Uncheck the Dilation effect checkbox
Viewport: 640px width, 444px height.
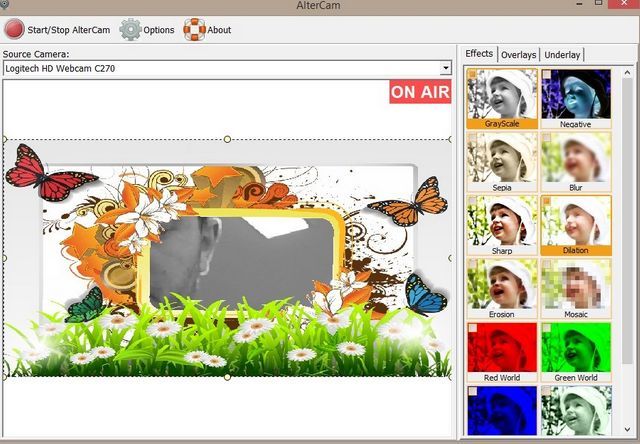(x=546, y=201)
